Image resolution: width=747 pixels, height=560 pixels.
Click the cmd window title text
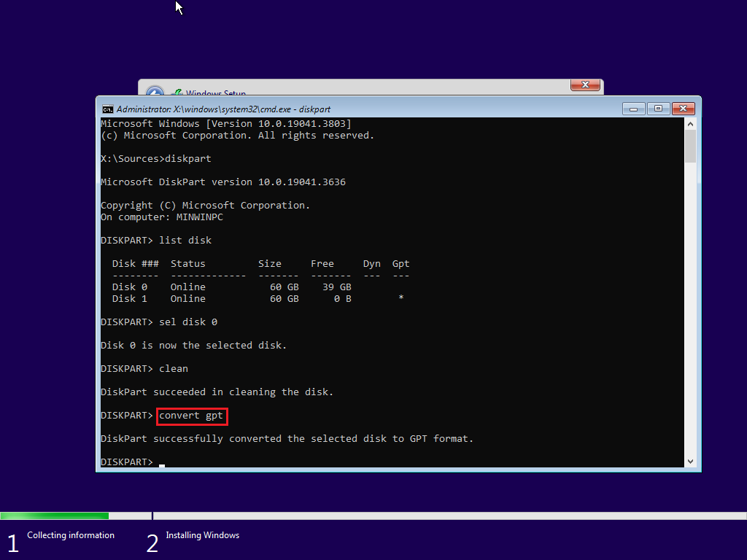point(223,109)
